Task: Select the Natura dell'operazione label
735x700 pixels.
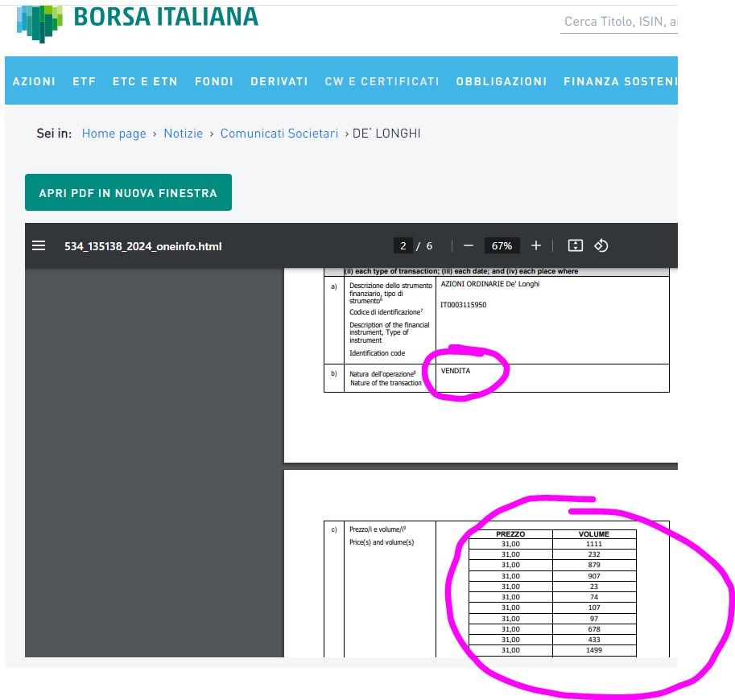Action: (x=382, y=374)
